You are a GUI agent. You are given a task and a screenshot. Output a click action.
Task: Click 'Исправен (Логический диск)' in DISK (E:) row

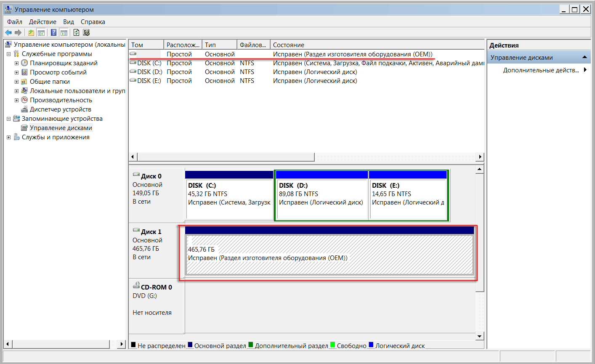pyautogui.click(x=315, y=80)
